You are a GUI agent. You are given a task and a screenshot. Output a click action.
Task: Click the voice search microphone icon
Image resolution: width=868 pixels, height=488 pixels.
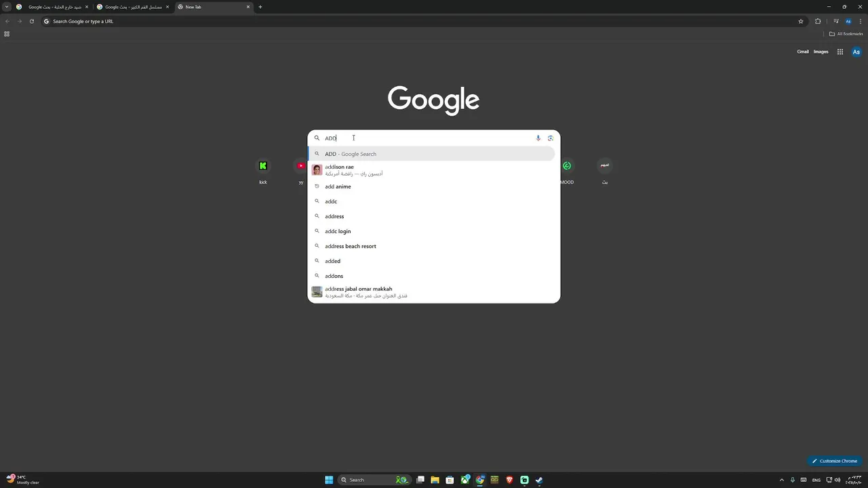(x=538, y=138)
